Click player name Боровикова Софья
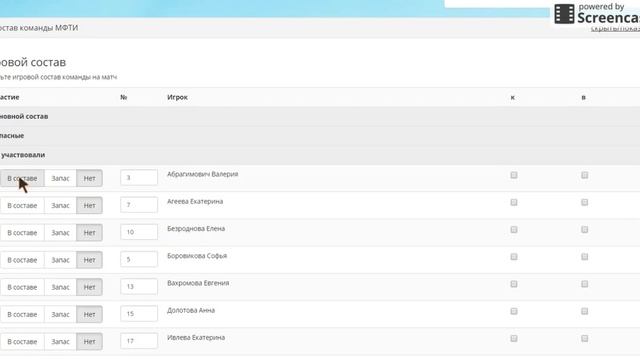The height and width of the screenshot is (360, 640). pos(197,256)
